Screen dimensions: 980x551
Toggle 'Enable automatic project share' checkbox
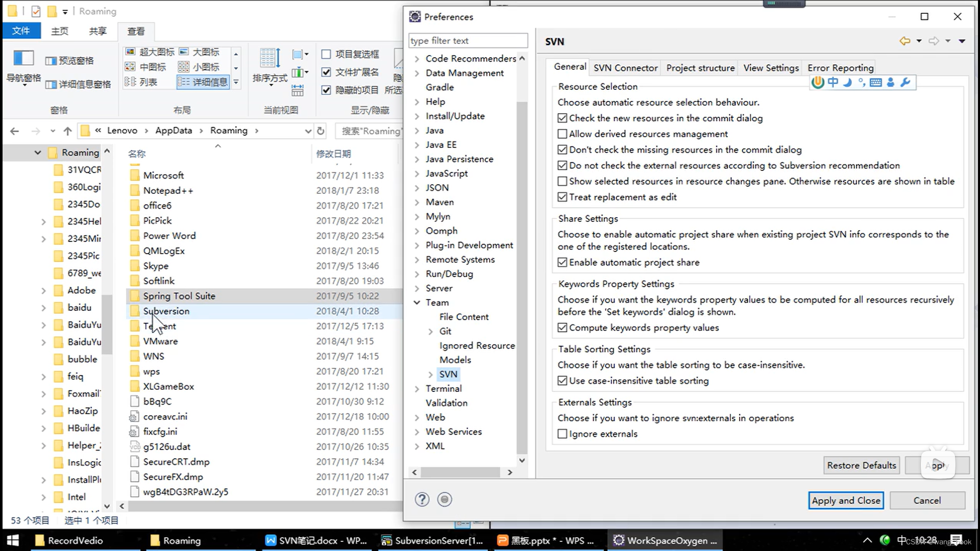tap(562, 263)
